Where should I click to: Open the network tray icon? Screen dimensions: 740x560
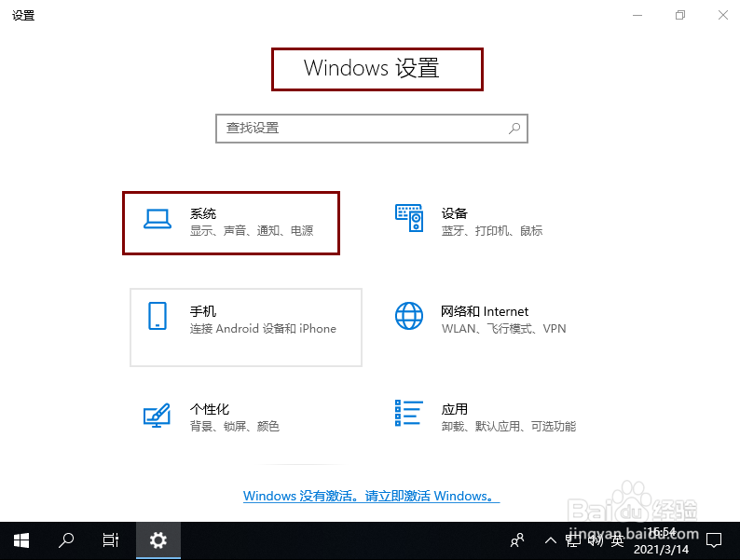click(x=573, y=540)
